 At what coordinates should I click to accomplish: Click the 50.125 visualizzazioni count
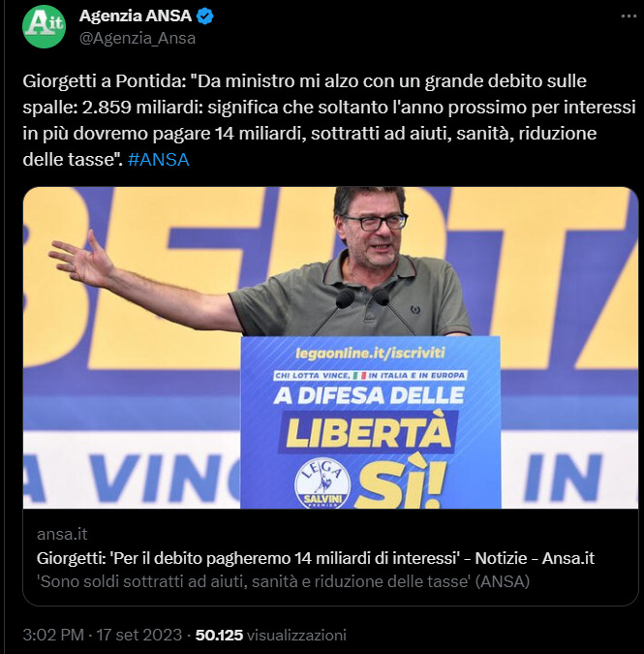click(271, 635)
